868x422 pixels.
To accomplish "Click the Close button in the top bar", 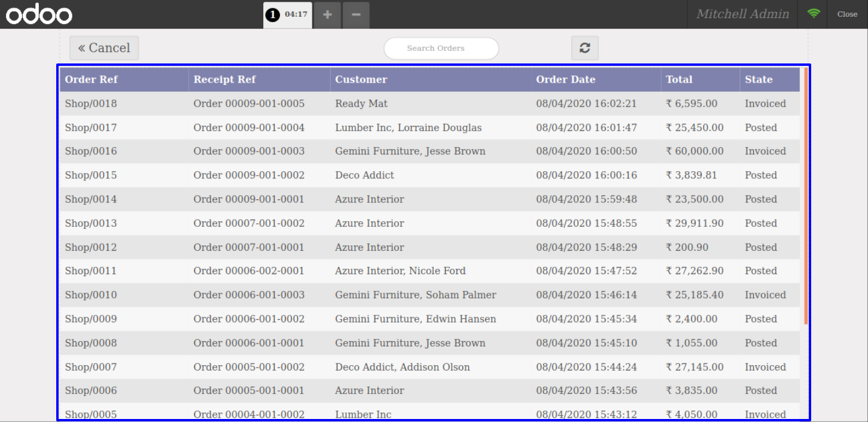I will click(x=847, y=14).
